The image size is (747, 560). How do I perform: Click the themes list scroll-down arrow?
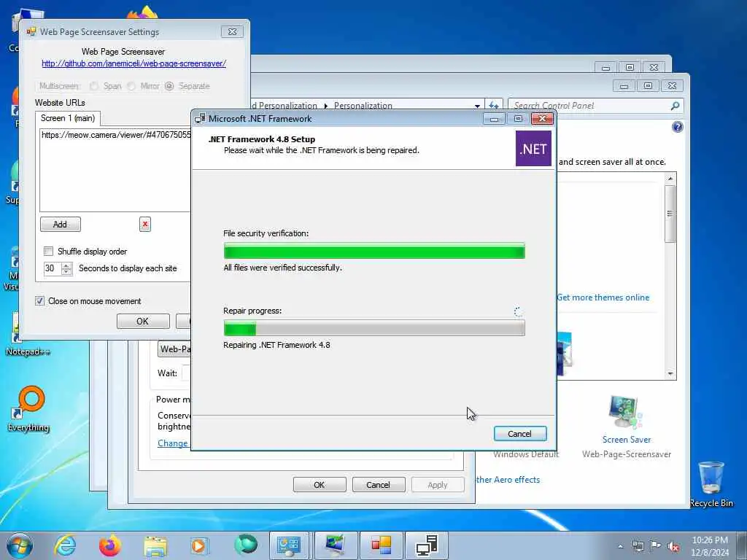pos(670,374)
